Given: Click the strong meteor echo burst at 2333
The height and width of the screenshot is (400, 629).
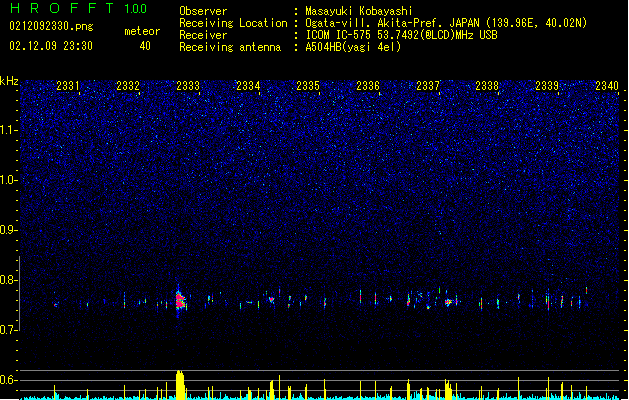Looking at the screenshot, I should (180, 301).
